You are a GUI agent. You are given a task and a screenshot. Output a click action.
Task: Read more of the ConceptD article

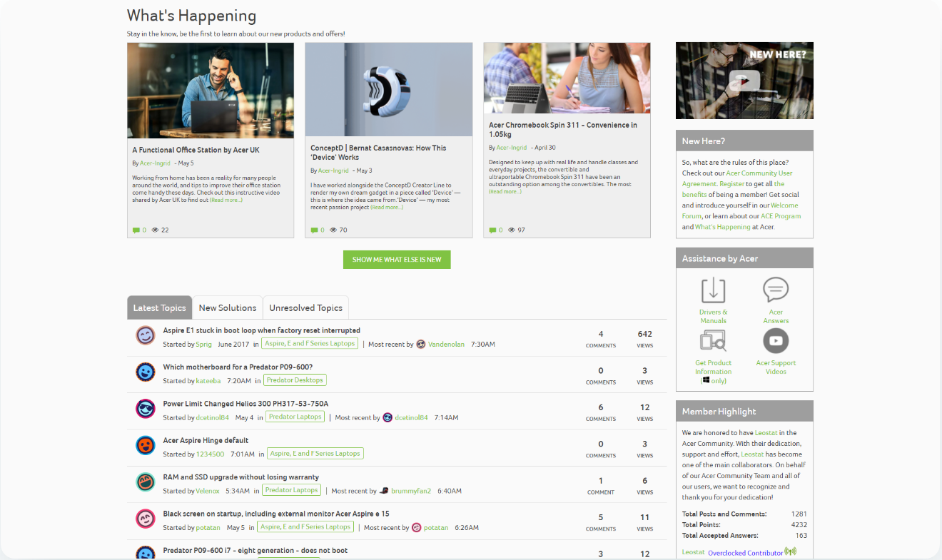(x=387, y=208)
